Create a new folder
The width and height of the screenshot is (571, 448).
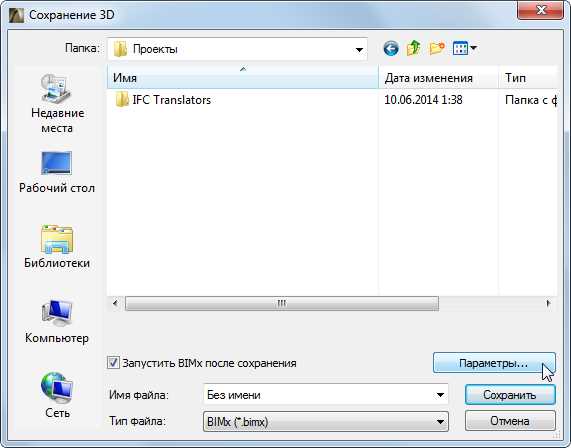437,48
